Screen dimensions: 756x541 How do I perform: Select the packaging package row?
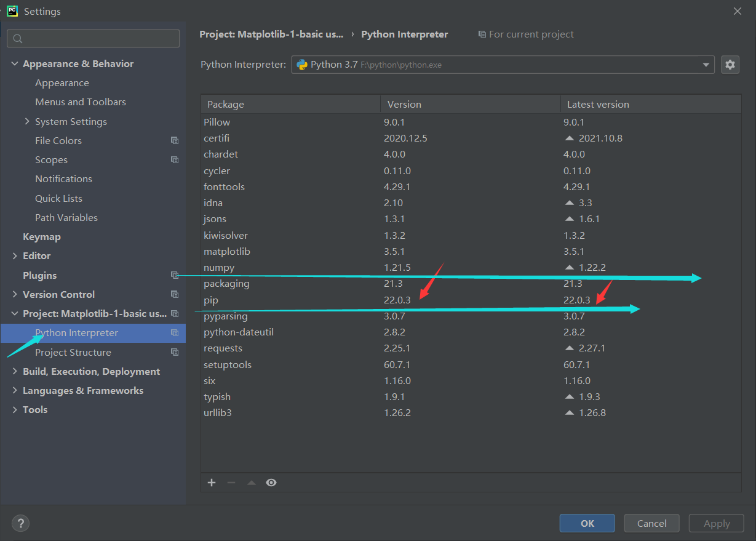(x=471, y=284)
